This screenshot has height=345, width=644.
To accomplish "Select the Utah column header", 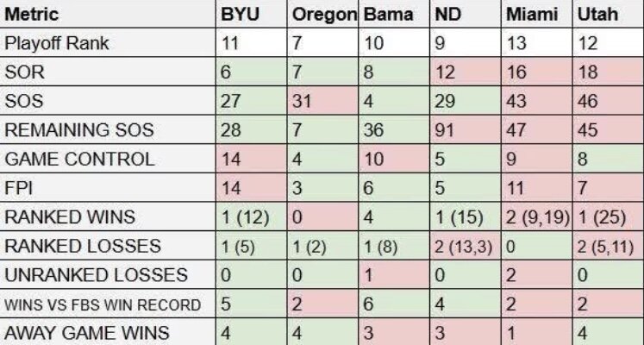I will 594,15.
